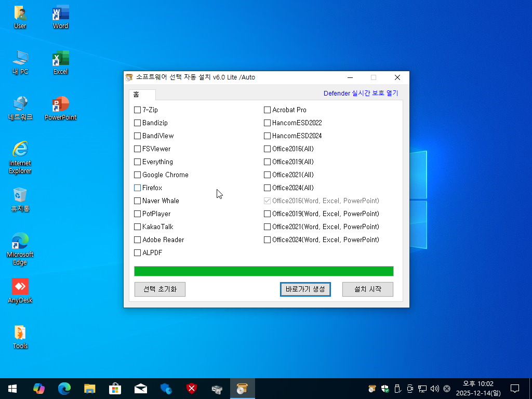The width and height of the screenshot is (532, 399).
Task: Open File Explorer from the taskbar
Action: (89, 389)
